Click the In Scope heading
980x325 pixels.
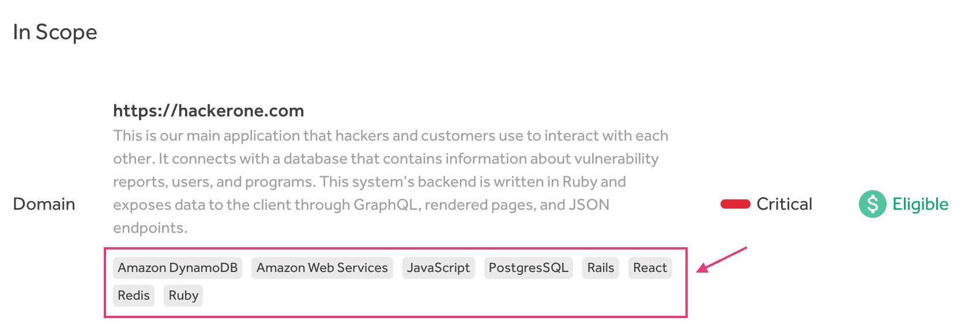55,32
